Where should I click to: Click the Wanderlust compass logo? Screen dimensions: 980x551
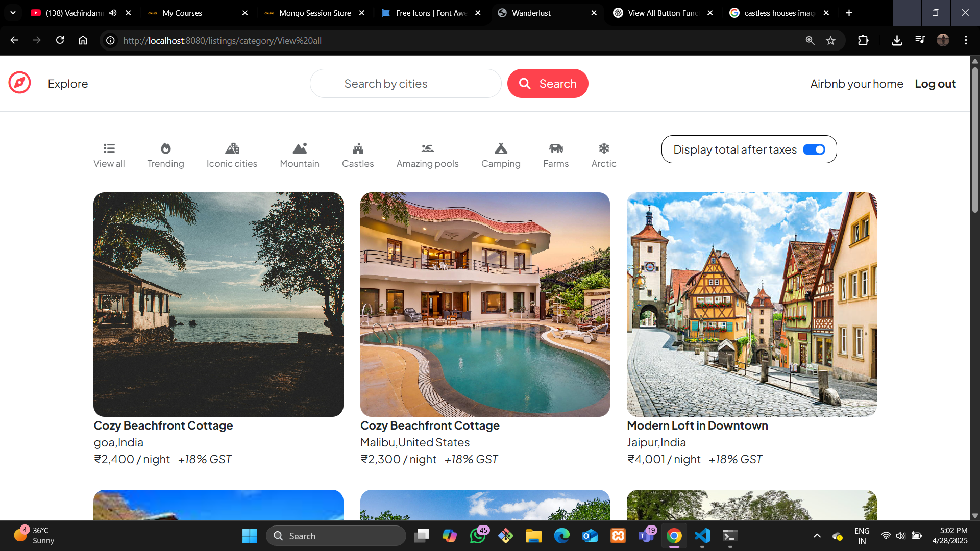[x=19, y=83]
